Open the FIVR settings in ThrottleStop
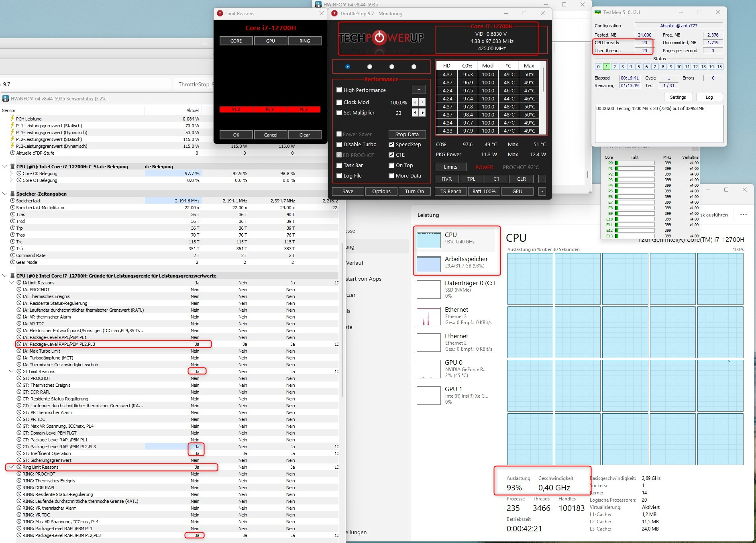756x543 pixels. click(x=446, y=179)
